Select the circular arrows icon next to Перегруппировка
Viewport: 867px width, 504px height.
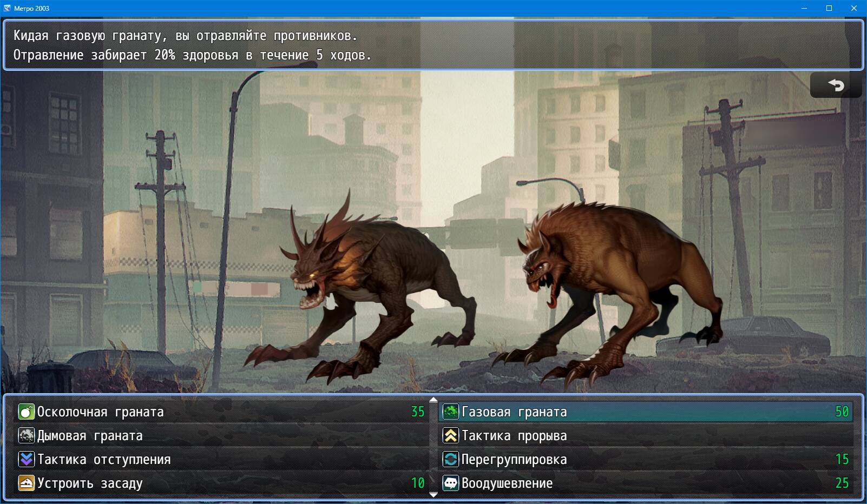pos(452,459)
